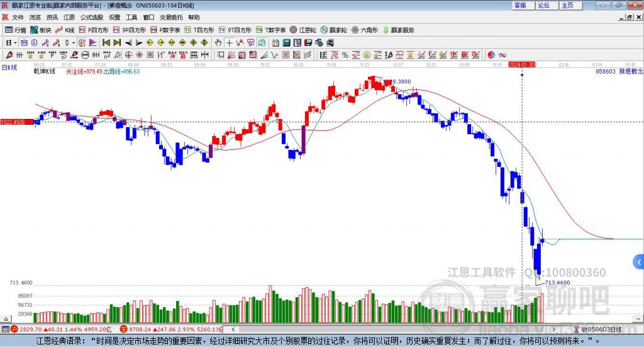Open the P四方形 tool
644x347 pixels.
click(x=94, y=30)
